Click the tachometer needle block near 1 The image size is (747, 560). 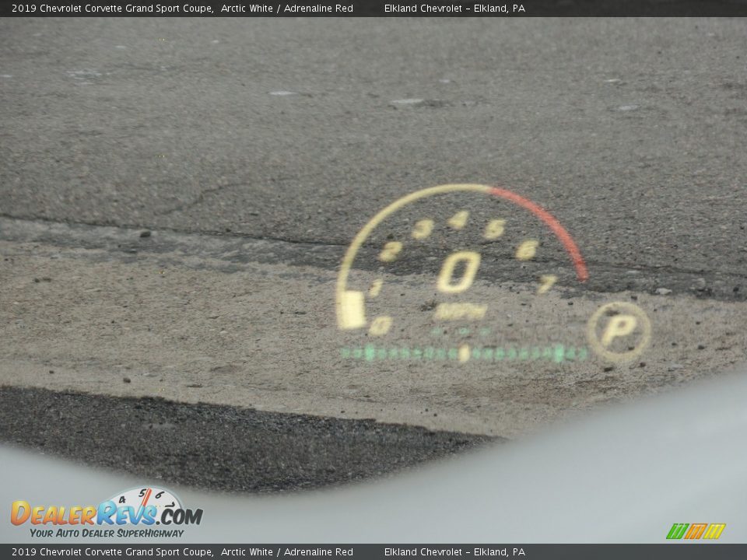click(x=351, y=309)
